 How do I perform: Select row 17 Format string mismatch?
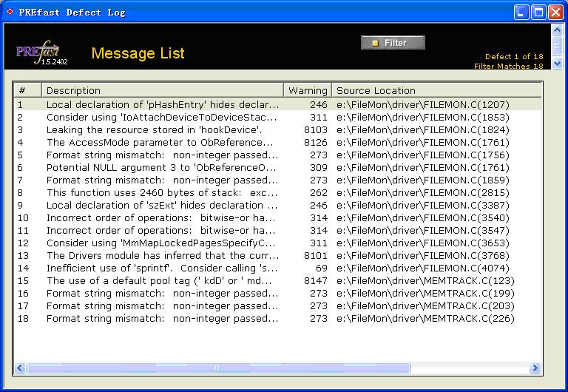[x=278, y=306]
